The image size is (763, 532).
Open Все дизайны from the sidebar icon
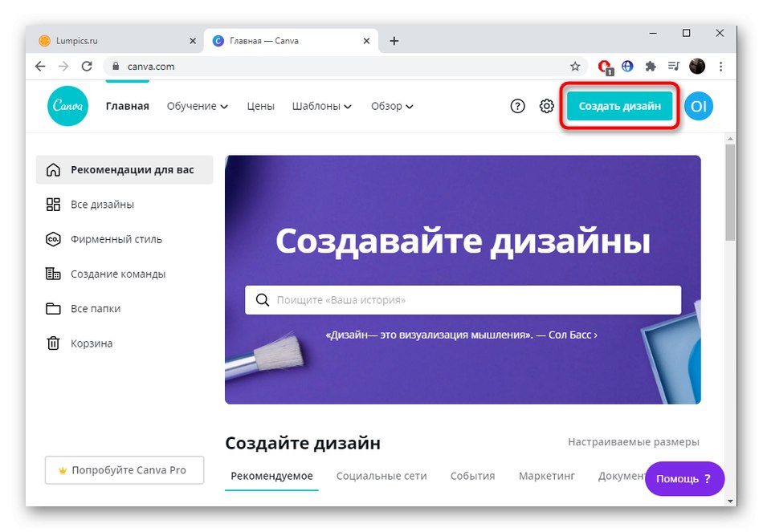point(54,204)
